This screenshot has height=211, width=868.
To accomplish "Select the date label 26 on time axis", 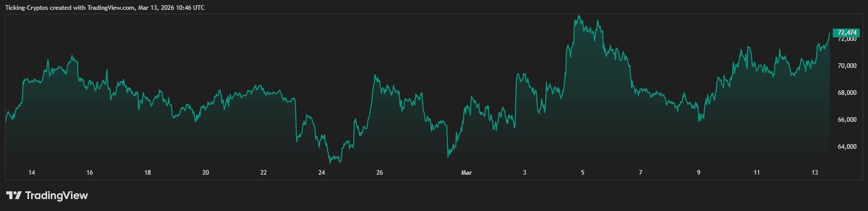I will [380, 173].
